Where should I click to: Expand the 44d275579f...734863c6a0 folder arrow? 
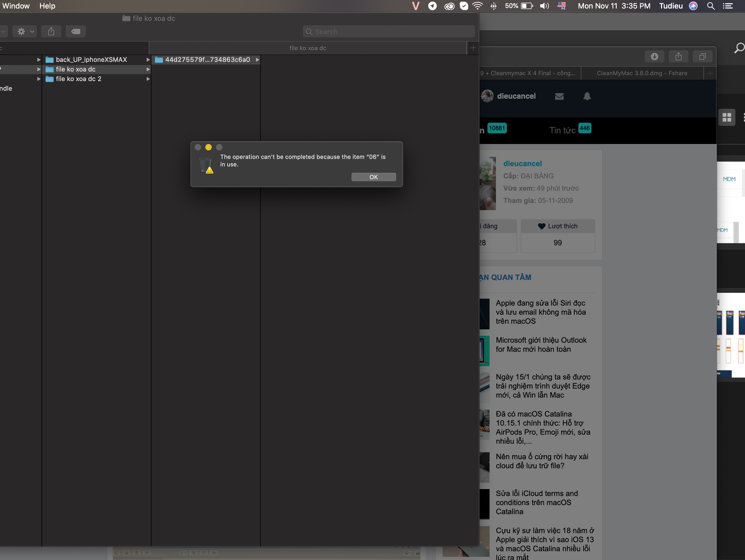pos(257,60)
